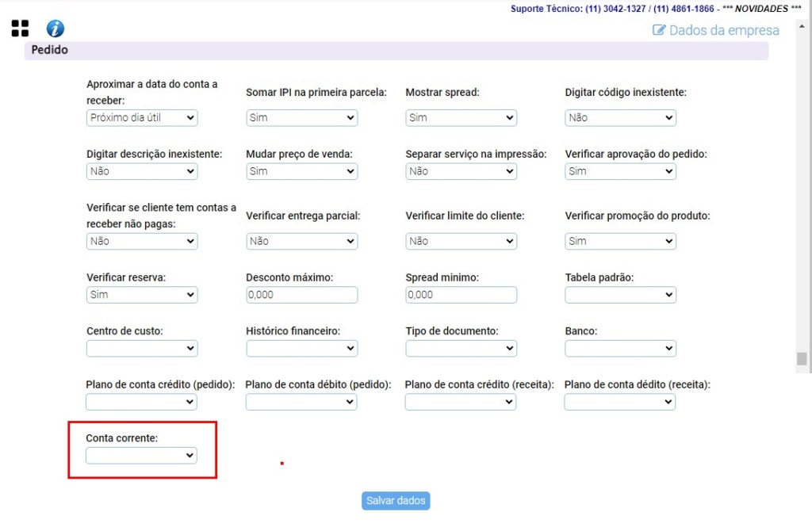Open the Aproximar a data da conta dropdown

pos(141,117)
